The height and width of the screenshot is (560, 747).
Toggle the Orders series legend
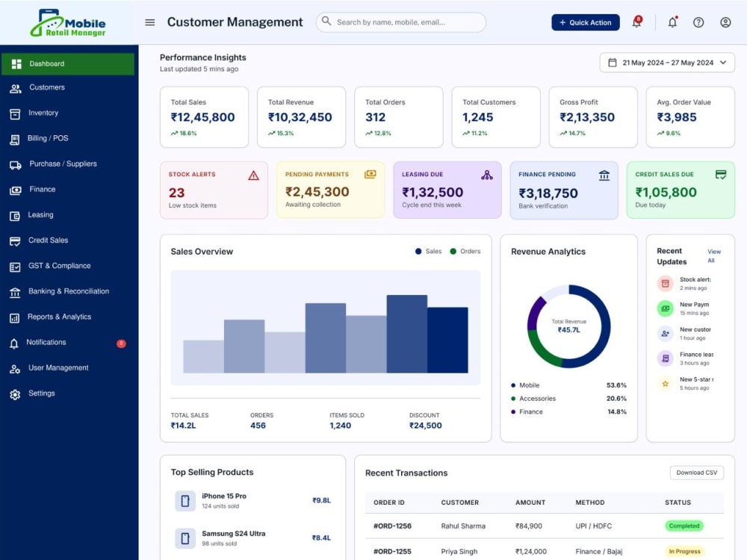[465, 251]
